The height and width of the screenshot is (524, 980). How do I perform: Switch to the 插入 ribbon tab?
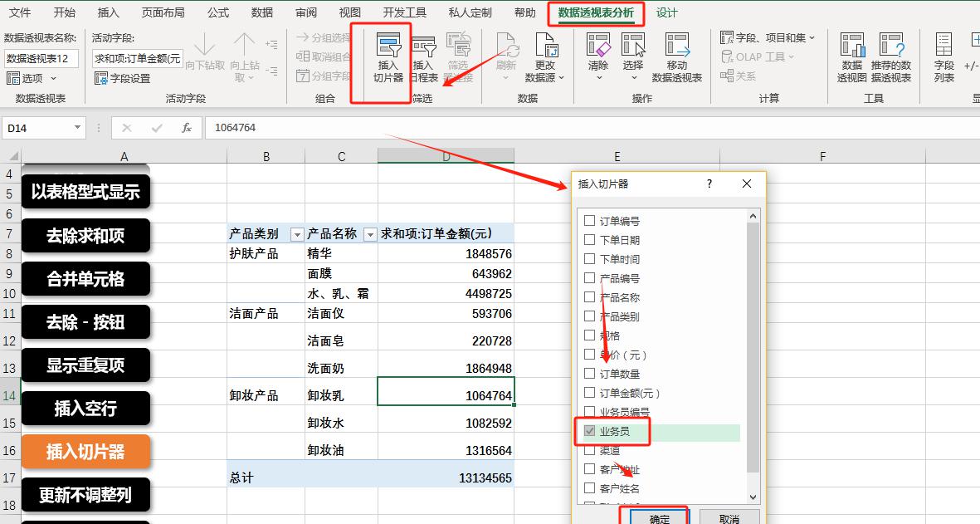(108, 12)
